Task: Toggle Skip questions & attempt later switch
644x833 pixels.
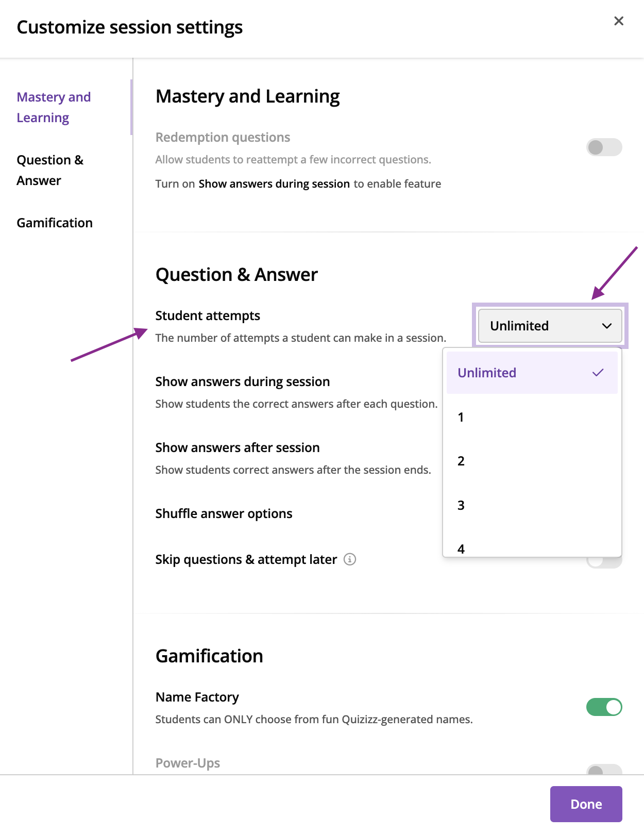Action: pyautogui.click(x=604, y=562)
